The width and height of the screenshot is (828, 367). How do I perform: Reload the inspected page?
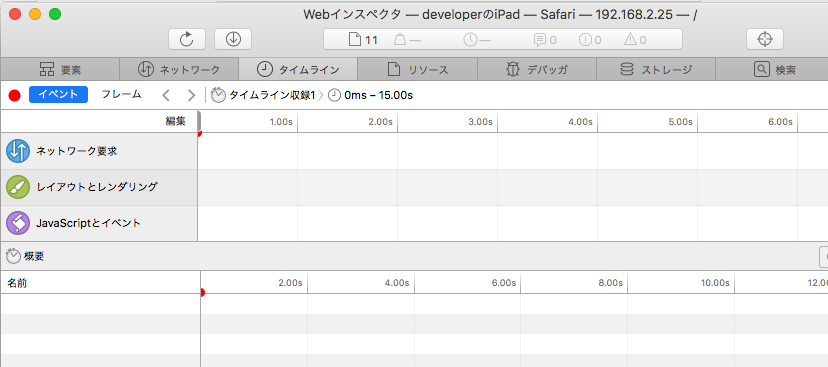point(186,39)
